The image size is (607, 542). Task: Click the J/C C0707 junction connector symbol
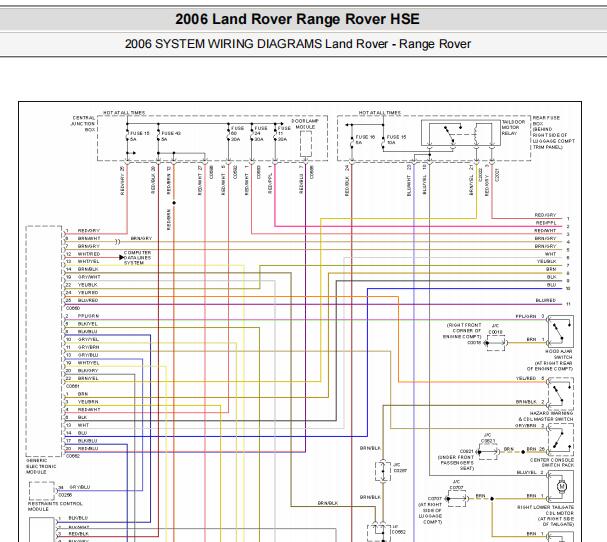457,499
